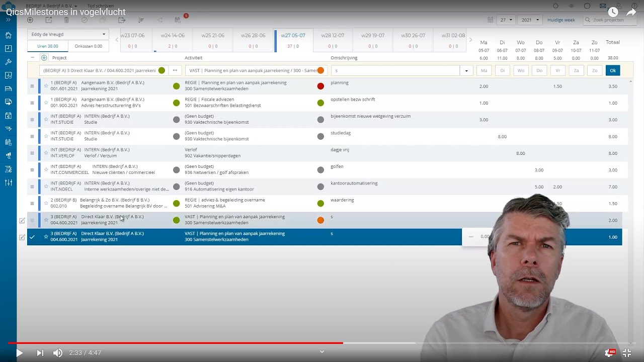Select the checkbox of the 'studiedag' row
Image resolution: width=644 pixels, height=362 pixels.
(x=32, y=136)
